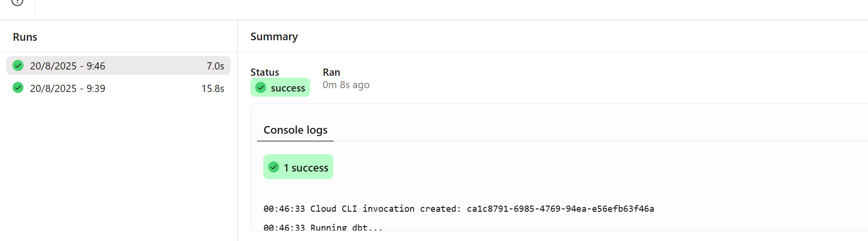Click the 0m 8s ago timestamp
This screenshot has height=241, width=868.
346,85
